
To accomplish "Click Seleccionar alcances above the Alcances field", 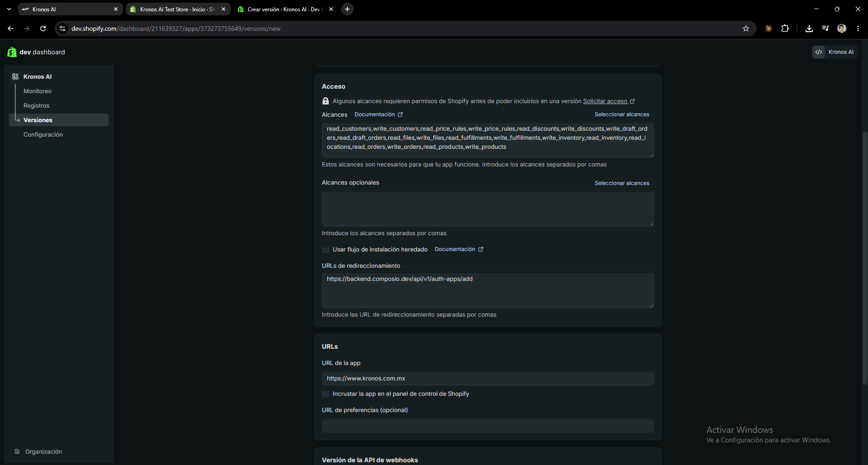I will click(621, 114).
